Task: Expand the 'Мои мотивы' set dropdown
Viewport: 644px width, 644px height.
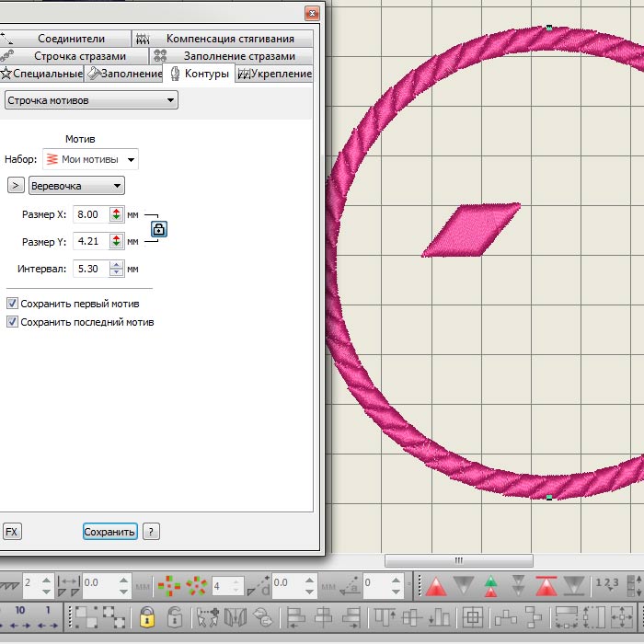Action: pyautogui.click(x=91, y=159)
